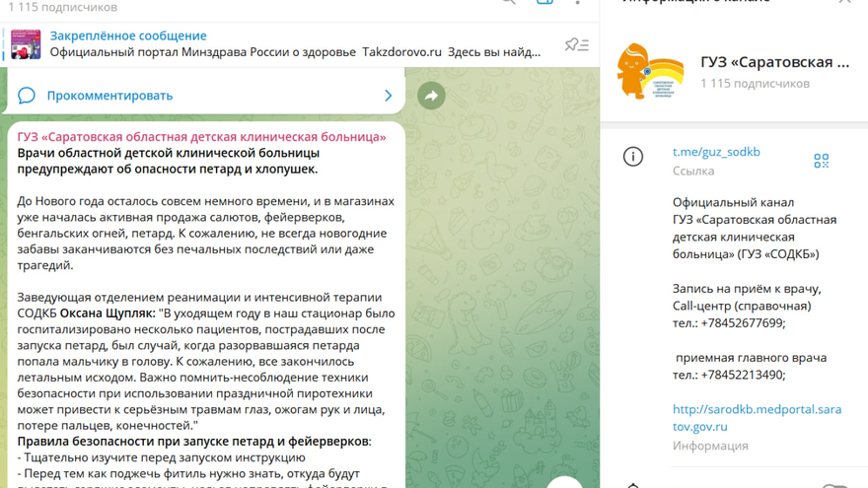Open the pinned messages list icon
Viewport: 868px width, 488px height.
point(577,44)
